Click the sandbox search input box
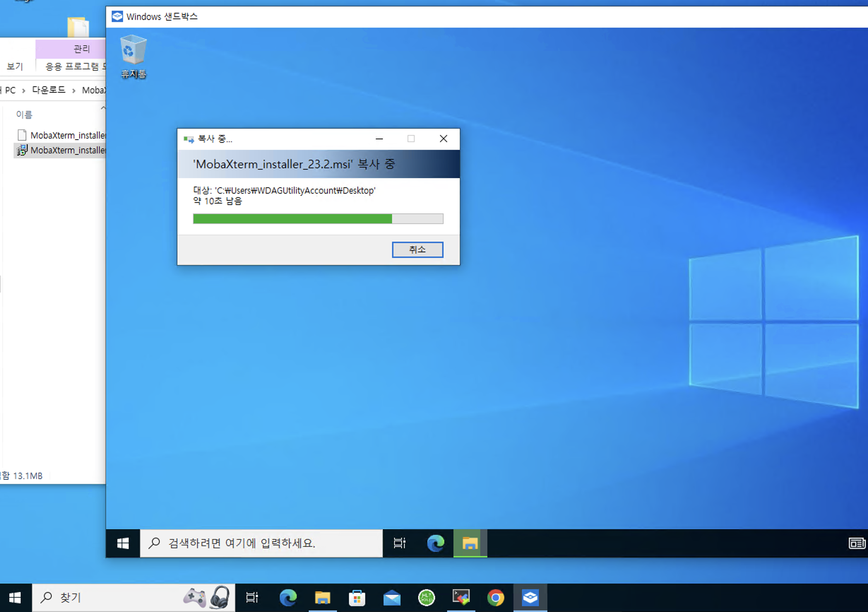The width and height of the screenshot is (868, 612). click(x=261, y=543)
